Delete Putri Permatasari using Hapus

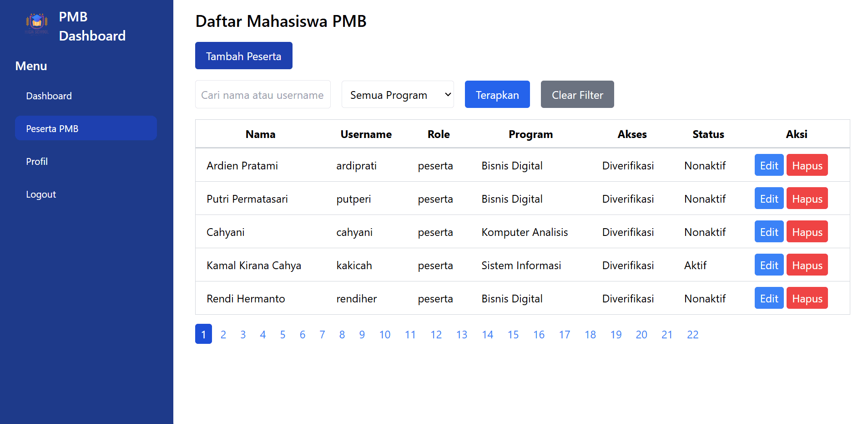pos(807,198)
